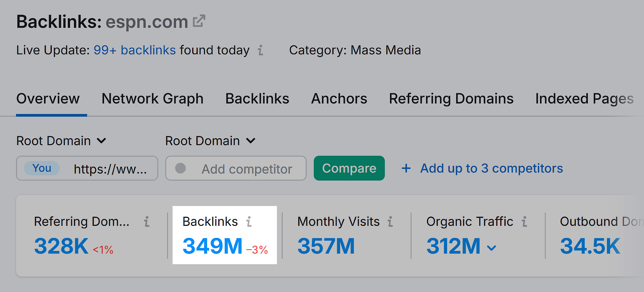Open espn.com via the external link icon
Viewport: 644px width, 292px height.
pos(199,21)
